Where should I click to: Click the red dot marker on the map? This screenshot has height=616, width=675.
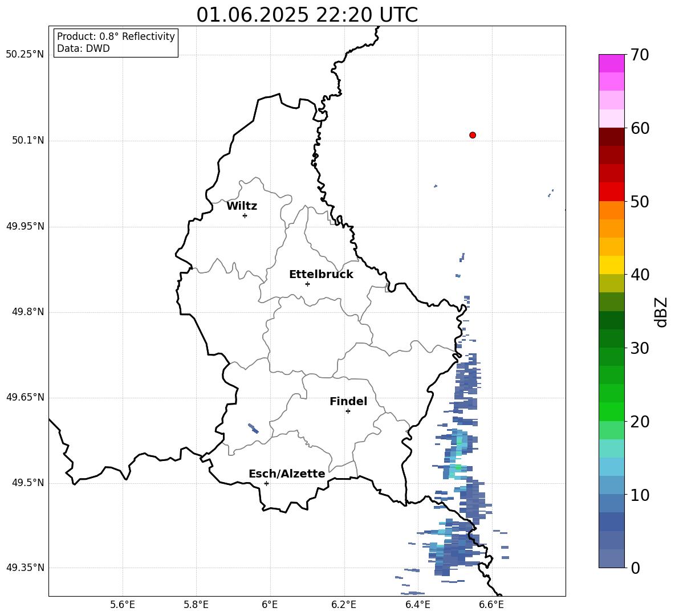(472, 135)
